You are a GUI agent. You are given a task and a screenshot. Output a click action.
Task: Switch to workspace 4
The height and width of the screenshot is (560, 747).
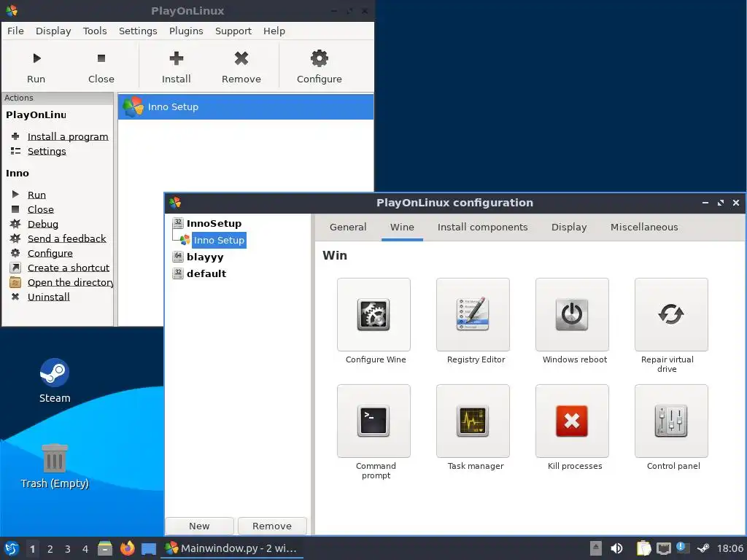(x=85, y=549)
